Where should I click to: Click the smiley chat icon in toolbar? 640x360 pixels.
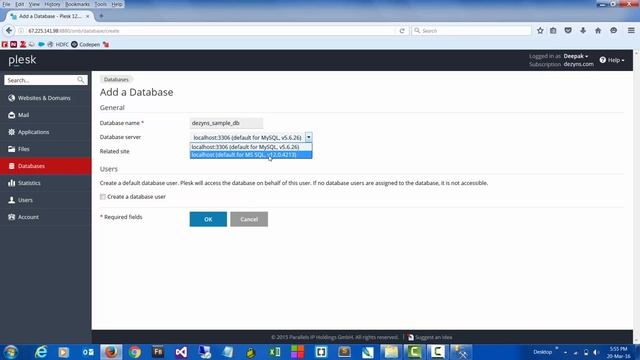coord(613,31)
